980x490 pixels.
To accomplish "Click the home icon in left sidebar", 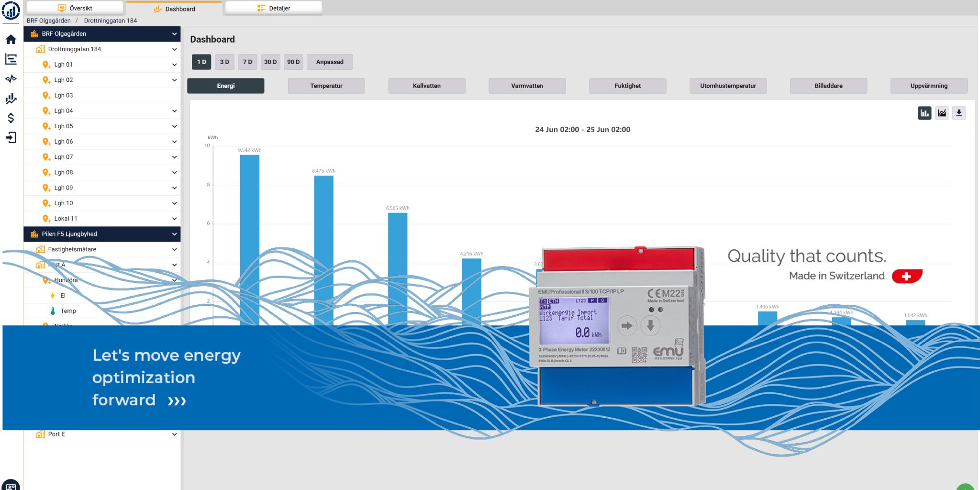I will coord(11,40).
